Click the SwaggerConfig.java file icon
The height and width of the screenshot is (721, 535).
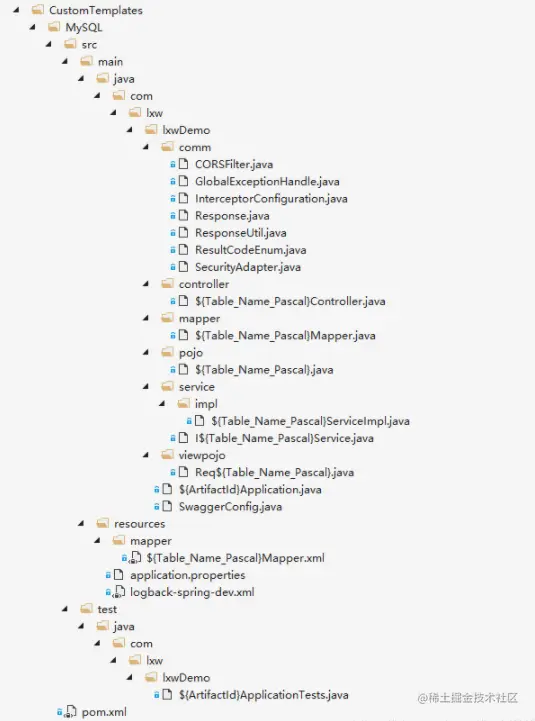[167, 506]
